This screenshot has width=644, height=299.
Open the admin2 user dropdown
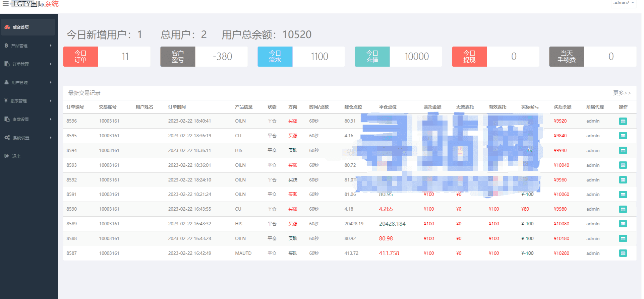[624, 3]
